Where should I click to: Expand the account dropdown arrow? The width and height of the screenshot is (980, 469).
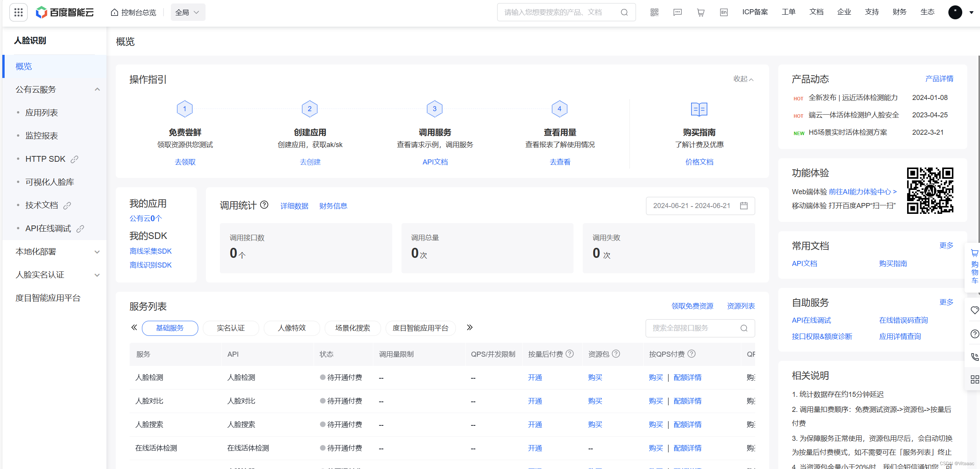pyautogui.click(x=972, y=12)
